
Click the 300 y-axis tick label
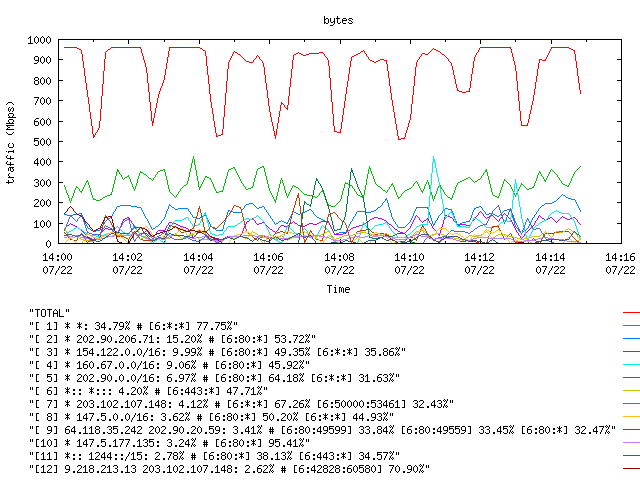point(42,183)
